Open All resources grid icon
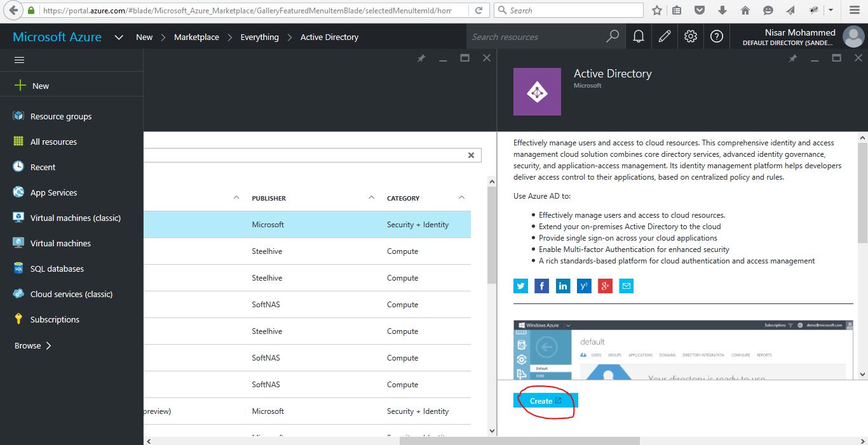Image resolution: width=868 pixels, height=445 pixels. (x=18, y=142)
